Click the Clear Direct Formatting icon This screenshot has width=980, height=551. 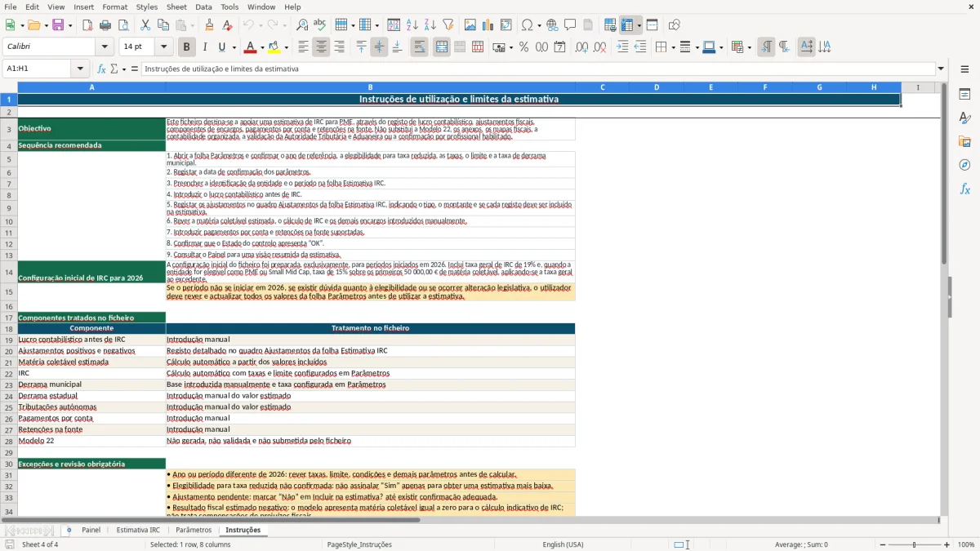click(228, 25)
